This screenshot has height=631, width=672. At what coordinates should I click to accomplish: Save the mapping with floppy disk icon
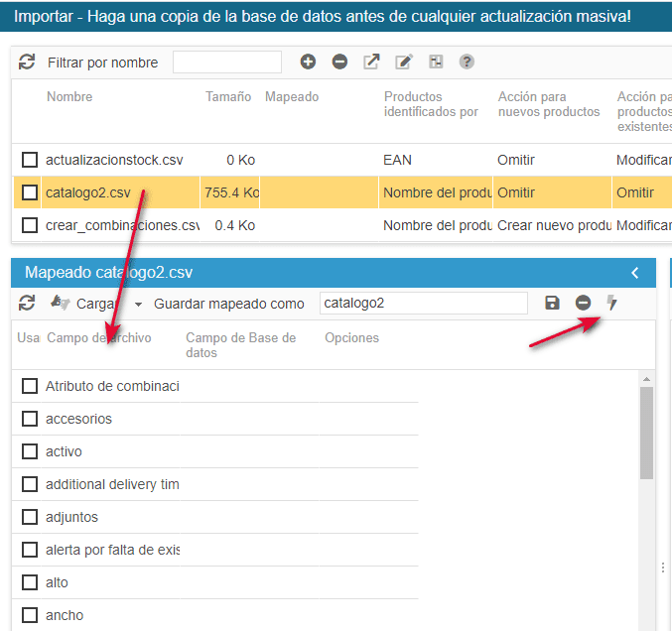coord(553,303)
